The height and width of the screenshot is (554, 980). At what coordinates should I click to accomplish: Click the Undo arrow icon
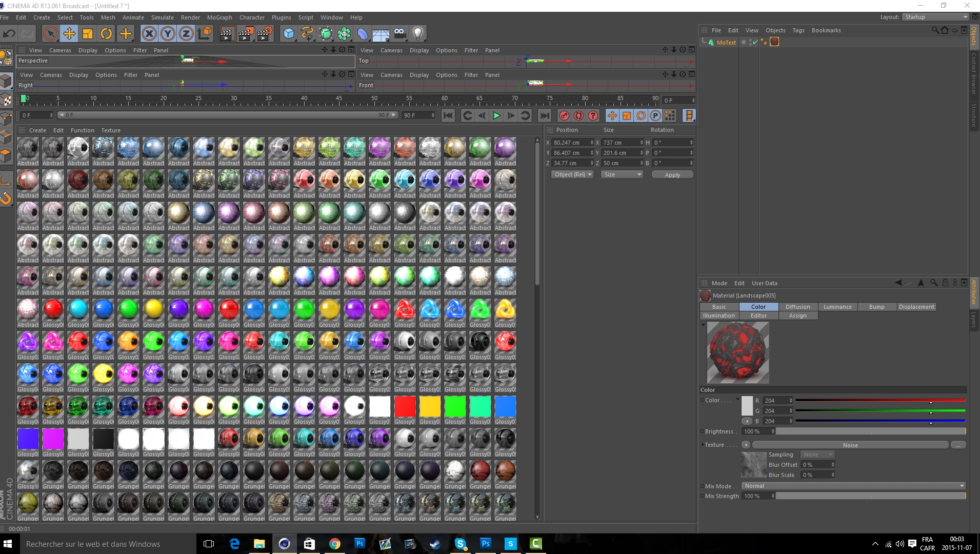click(x=9, y=34)
